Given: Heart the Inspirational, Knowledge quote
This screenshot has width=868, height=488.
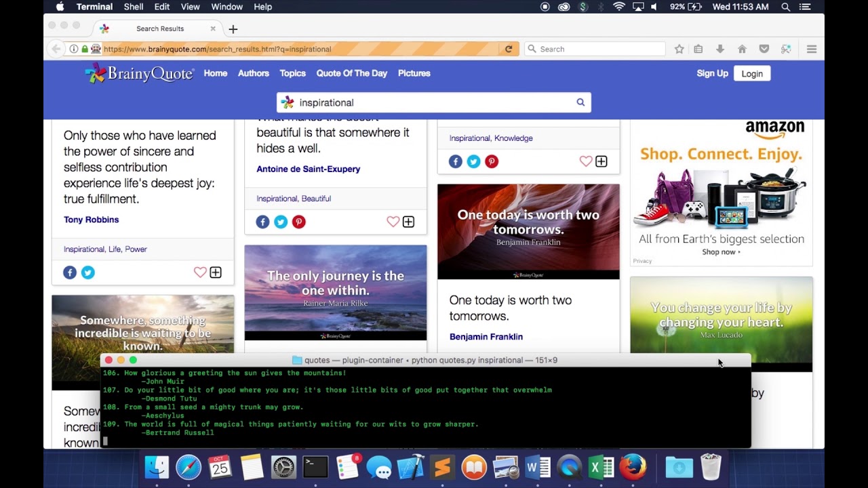Looking at the screenshot, I should point(585,161).
